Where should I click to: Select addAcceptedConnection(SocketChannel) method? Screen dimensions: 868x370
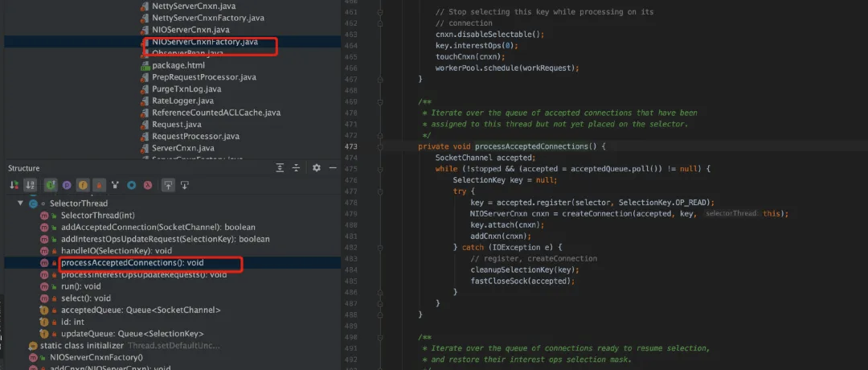point(158,227)
